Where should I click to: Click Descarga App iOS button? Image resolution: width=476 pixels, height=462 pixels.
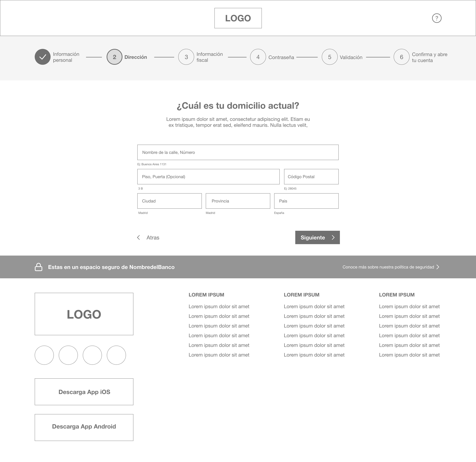pyautogui.click(x=84, y=392)
